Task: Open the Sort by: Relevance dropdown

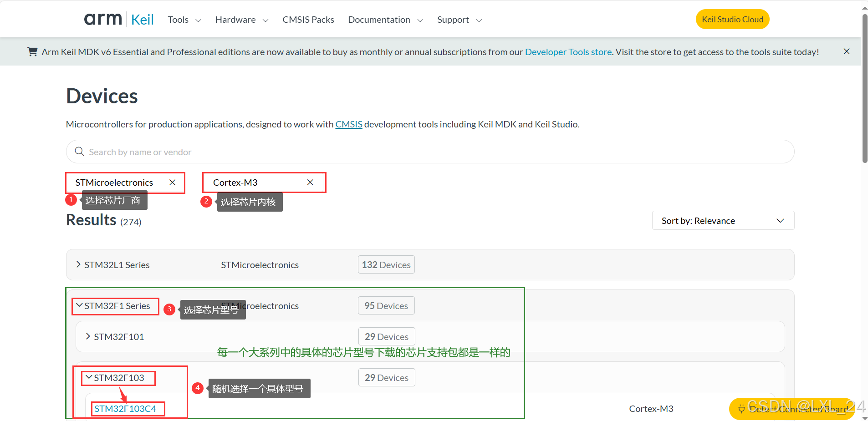Action: tap(723, 220)
